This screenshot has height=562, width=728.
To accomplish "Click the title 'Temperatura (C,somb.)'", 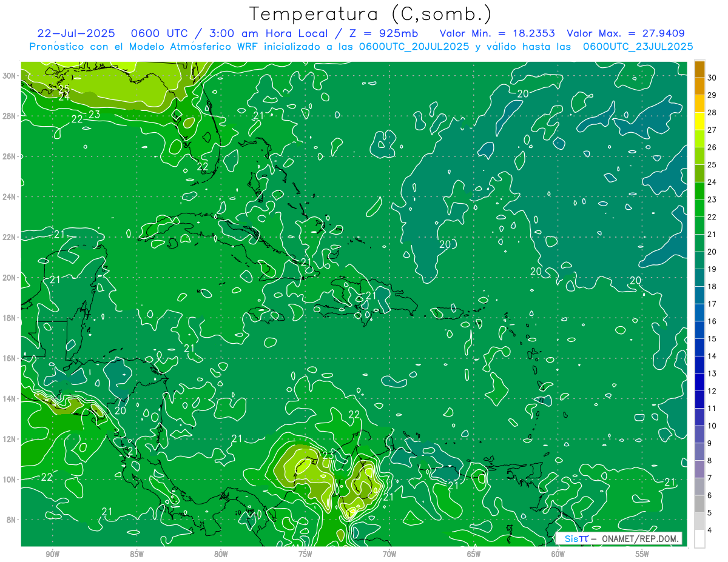I will tap(370, 14).
